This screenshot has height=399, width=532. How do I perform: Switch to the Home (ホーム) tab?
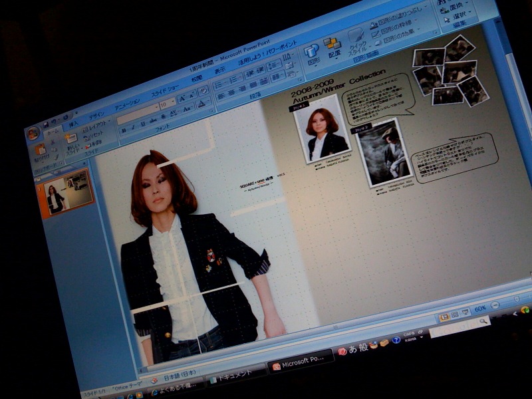pos(52,132)
